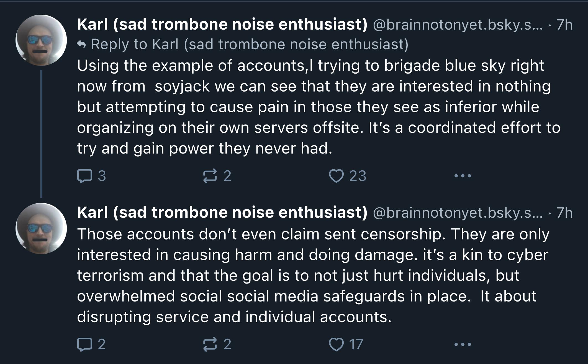Like the second post with 17 likes
588x364 pixels.
[336, 345]
